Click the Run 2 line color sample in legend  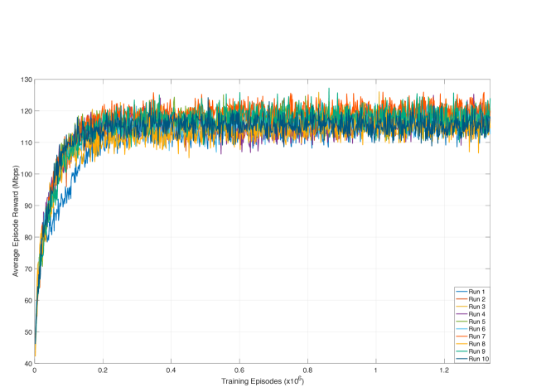point(461,299)
